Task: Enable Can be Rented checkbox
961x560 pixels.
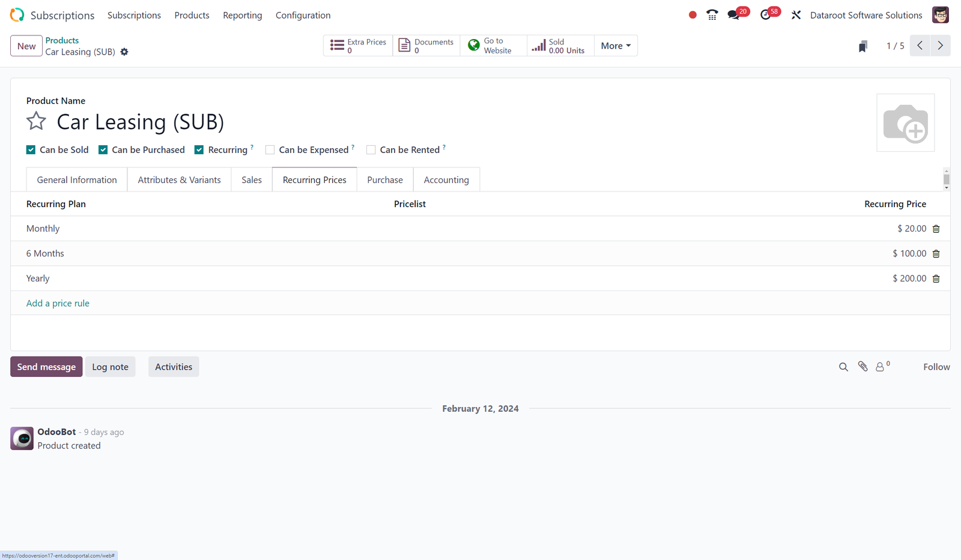Action: tap(371, 150)
